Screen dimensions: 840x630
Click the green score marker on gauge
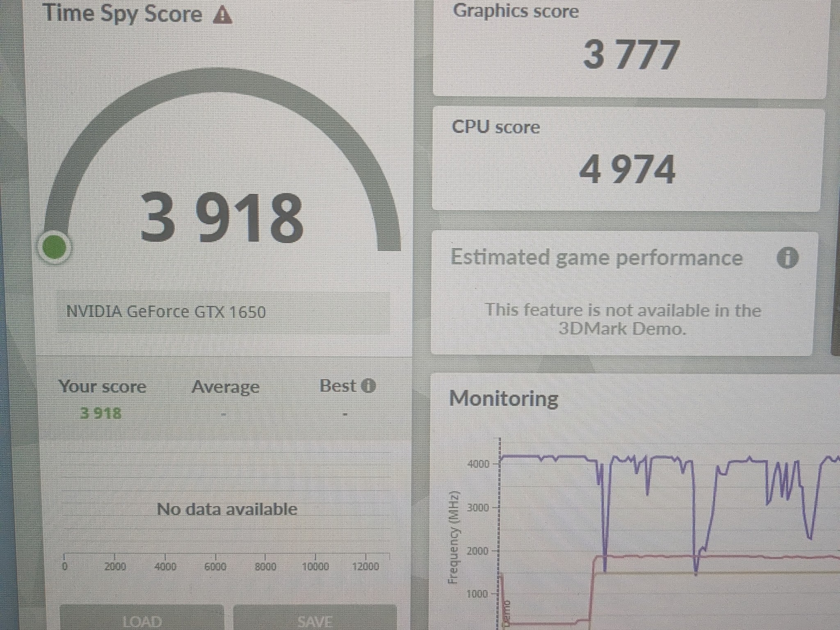point(55,247)
